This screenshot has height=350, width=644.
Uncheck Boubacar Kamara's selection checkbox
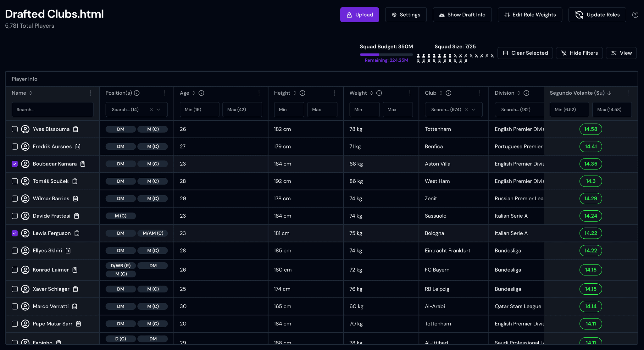point(15,164)
